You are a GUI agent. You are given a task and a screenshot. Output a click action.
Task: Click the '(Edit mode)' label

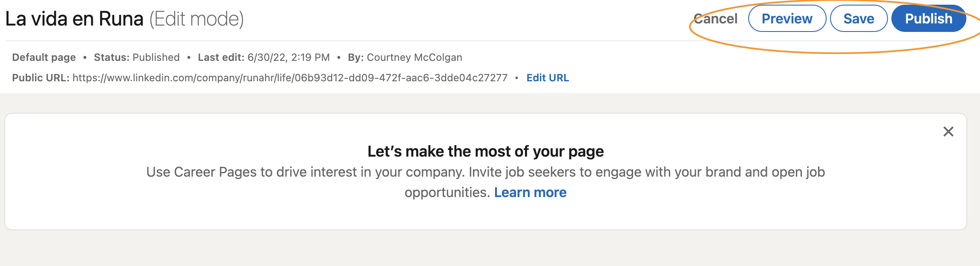tap(196, 19)
